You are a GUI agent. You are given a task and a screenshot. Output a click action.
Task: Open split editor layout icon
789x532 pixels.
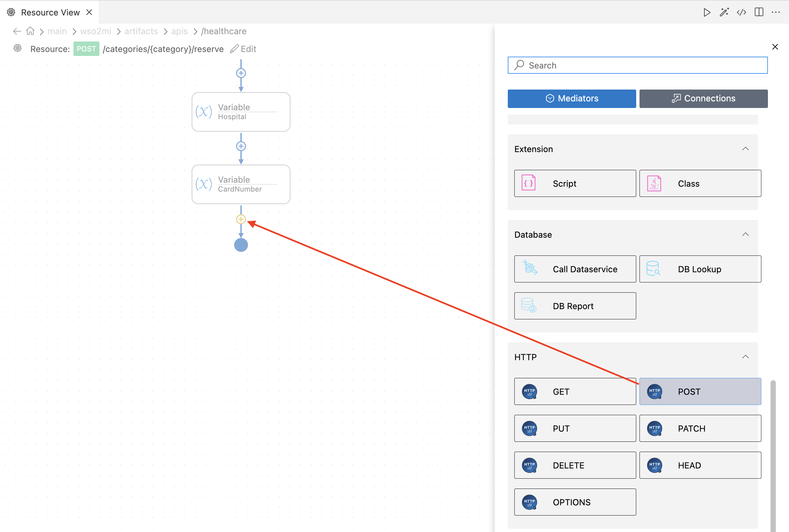(x=759, y=12)
